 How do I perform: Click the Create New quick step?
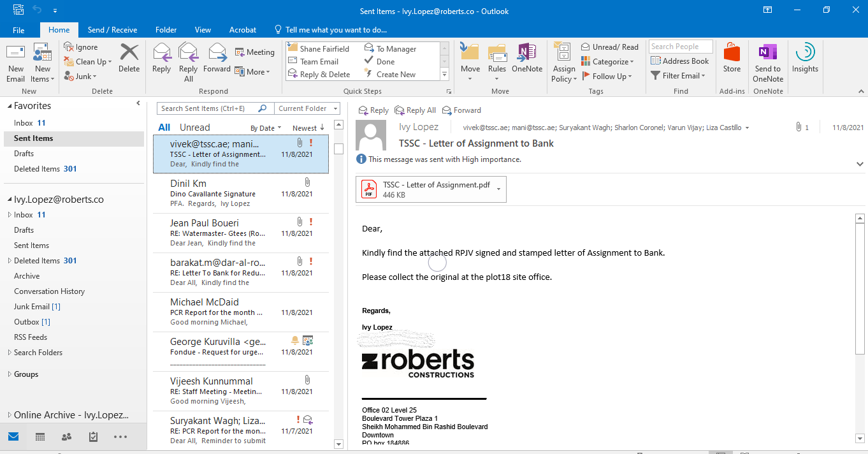(x=390, y=75)
